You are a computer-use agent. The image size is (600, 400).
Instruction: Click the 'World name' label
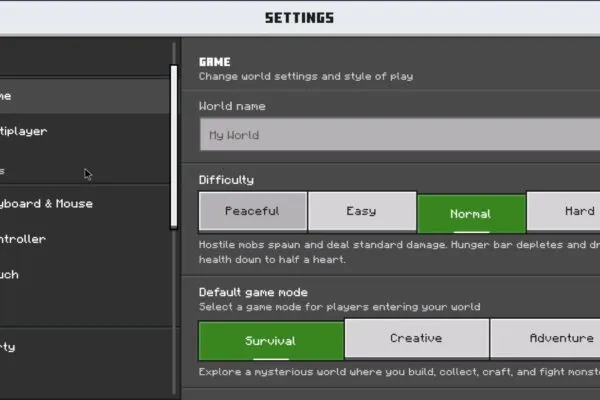pos(232,106)
